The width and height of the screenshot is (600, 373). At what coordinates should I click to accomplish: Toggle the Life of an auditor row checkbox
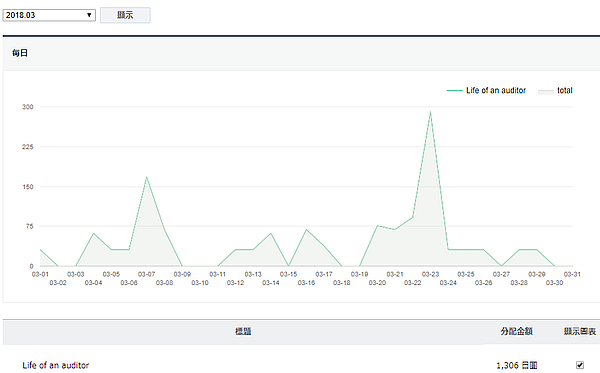click(580, 365)
